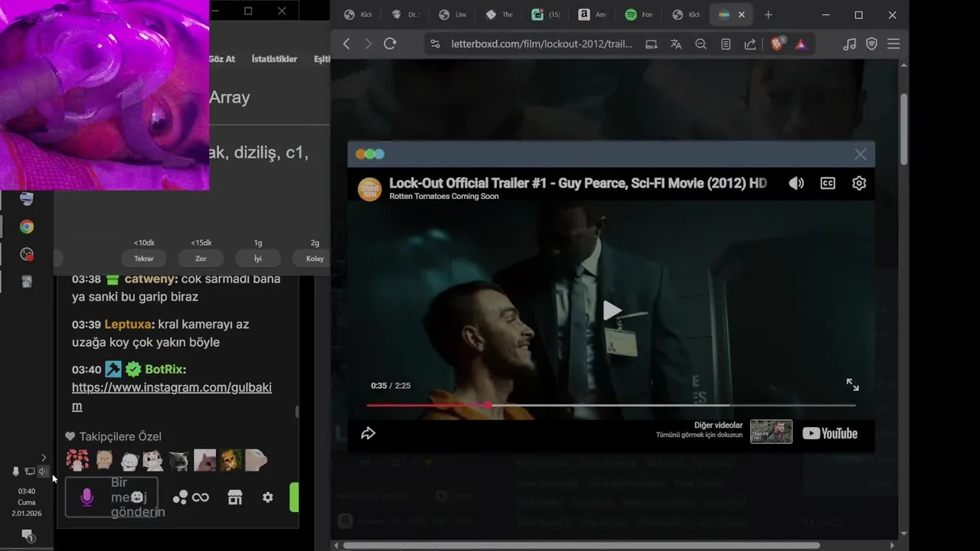Open Göz At in Anki window
This screenshot has width=980, height=551.
coord(221,59)
